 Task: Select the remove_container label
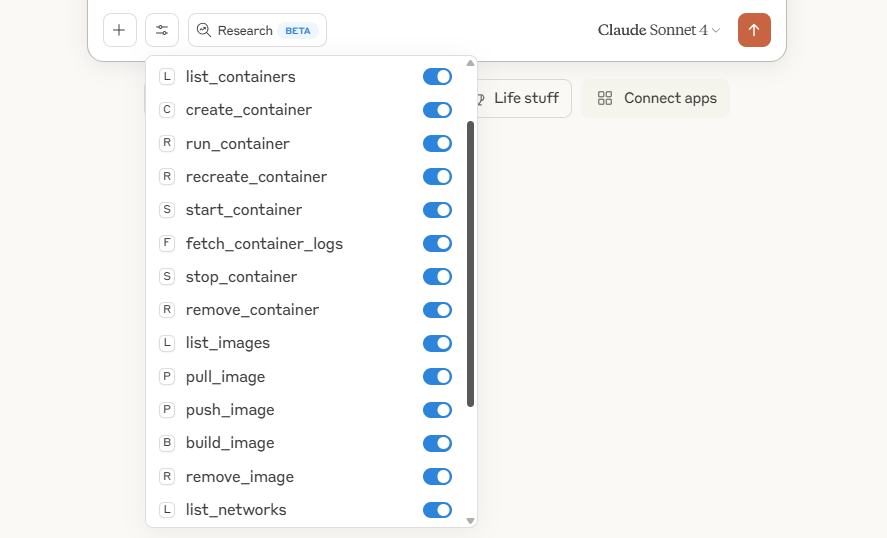[x=252, y=310]
